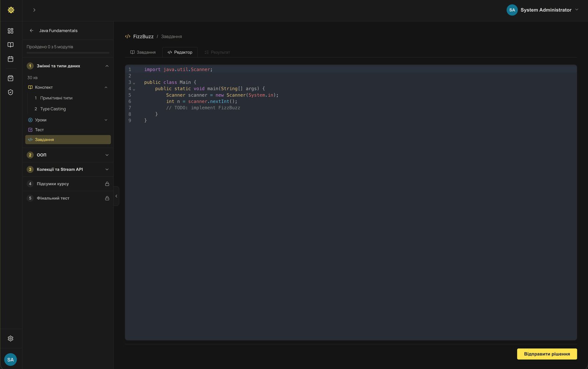Click the Відправити рішення button
Image resolution: width=588 pixels, height=369 pixels.
547,354
